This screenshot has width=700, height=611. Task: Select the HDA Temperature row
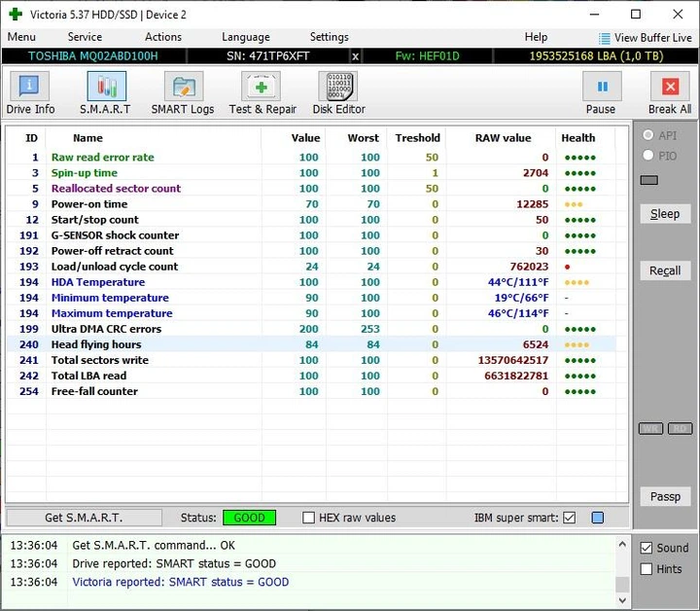(311, 282)
